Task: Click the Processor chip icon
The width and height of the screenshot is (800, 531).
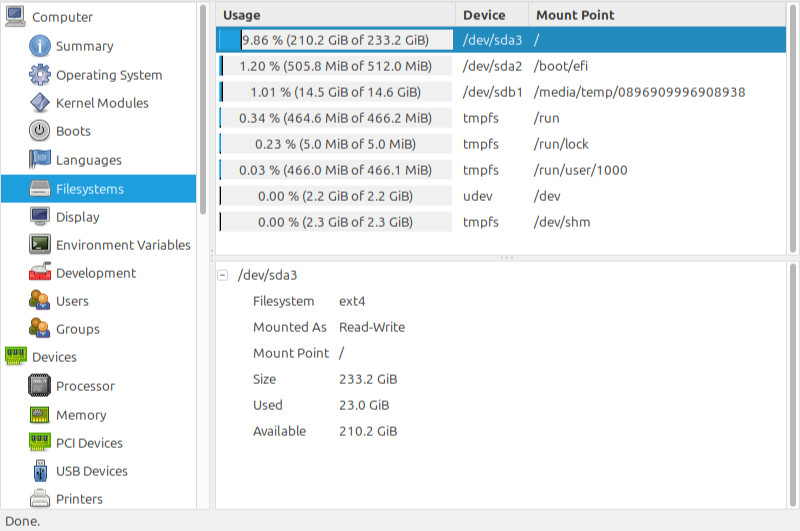Action: (x=40, y=386)
